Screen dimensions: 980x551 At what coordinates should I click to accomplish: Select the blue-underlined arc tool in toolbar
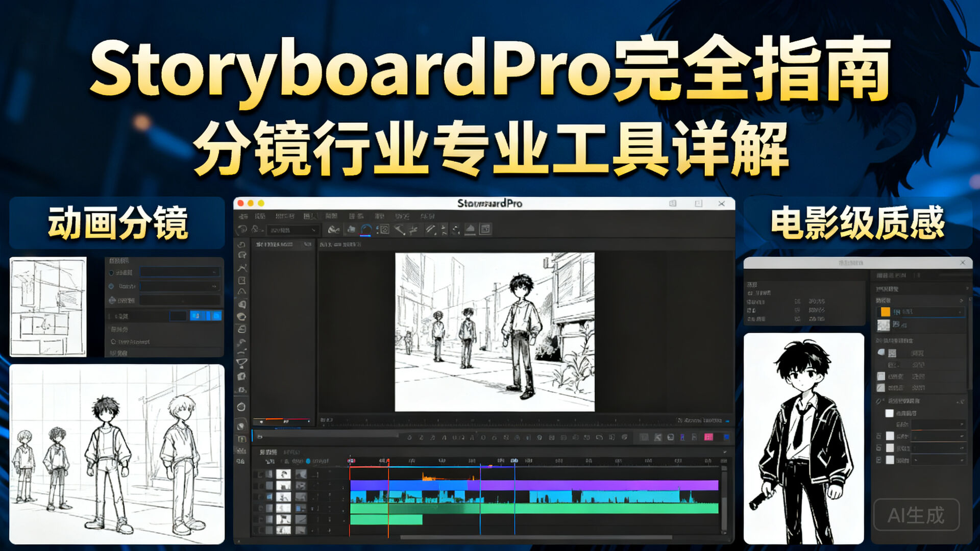pos(366,230)
